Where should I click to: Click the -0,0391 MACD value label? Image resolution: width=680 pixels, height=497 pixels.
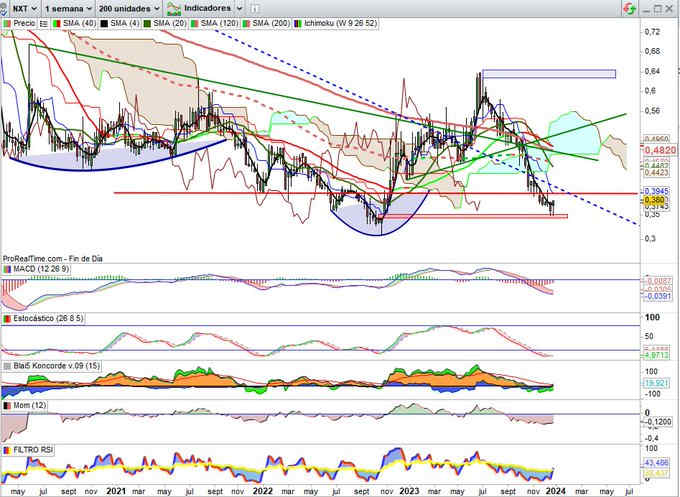pos(657,296)
